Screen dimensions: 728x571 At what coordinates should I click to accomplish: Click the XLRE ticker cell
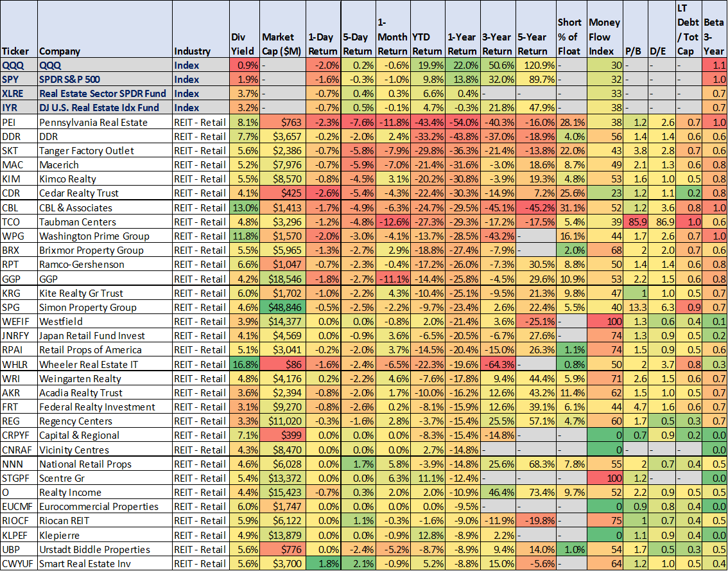point(19,93)
